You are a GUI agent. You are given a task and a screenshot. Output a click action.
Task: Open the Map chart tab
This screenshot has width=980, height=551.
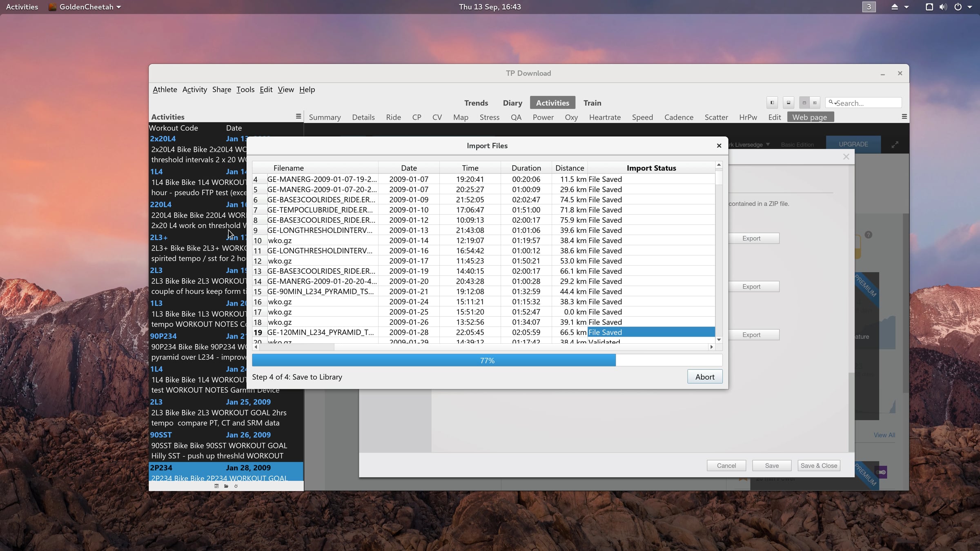[x=461, y=117]
